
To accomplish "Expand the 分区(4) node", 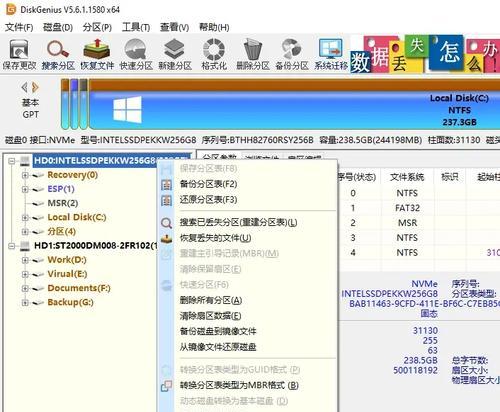I will click(25, 232).
